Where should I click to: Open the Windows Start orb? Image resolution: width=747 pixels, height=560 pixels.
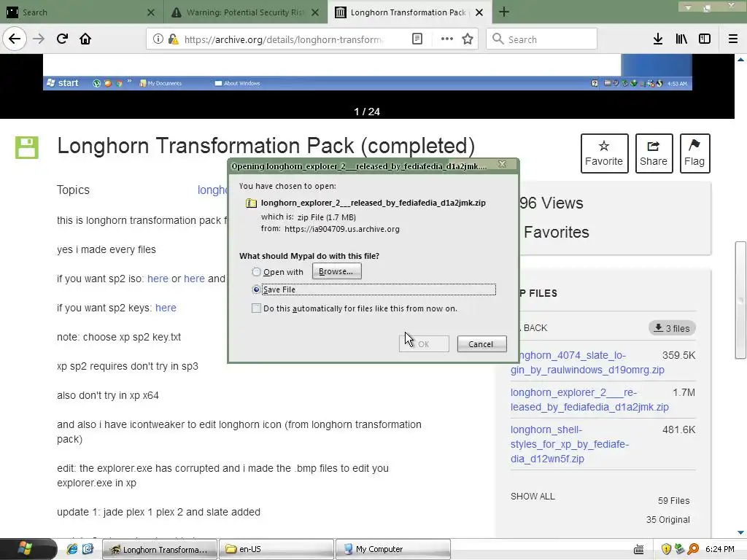pos(25,548)
